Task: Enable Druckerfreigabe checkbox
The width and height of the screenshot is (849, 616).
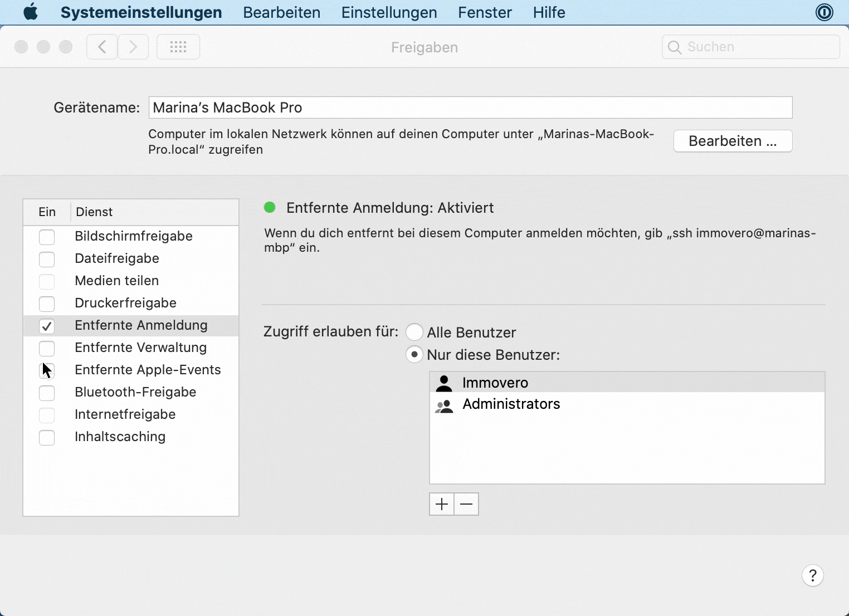Action: click(x=47, y=304)
